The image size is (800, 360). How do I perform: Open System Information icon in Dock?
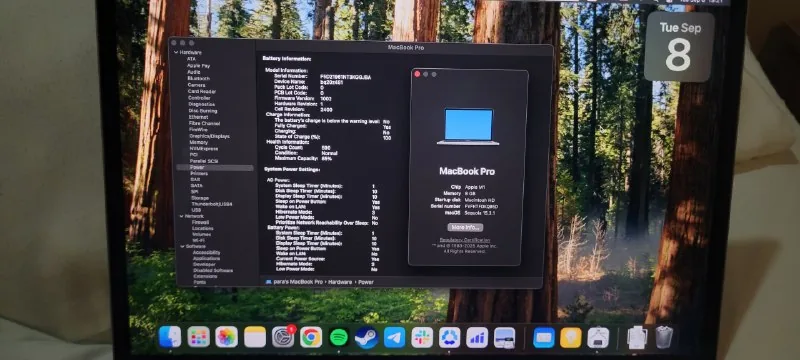598,337
